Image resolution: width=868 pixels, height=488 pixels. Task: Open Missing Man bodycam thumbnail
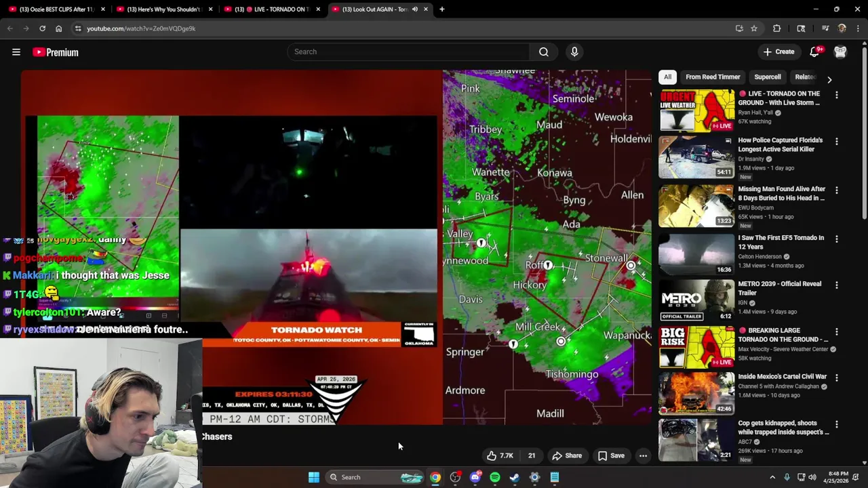(696, 205)
